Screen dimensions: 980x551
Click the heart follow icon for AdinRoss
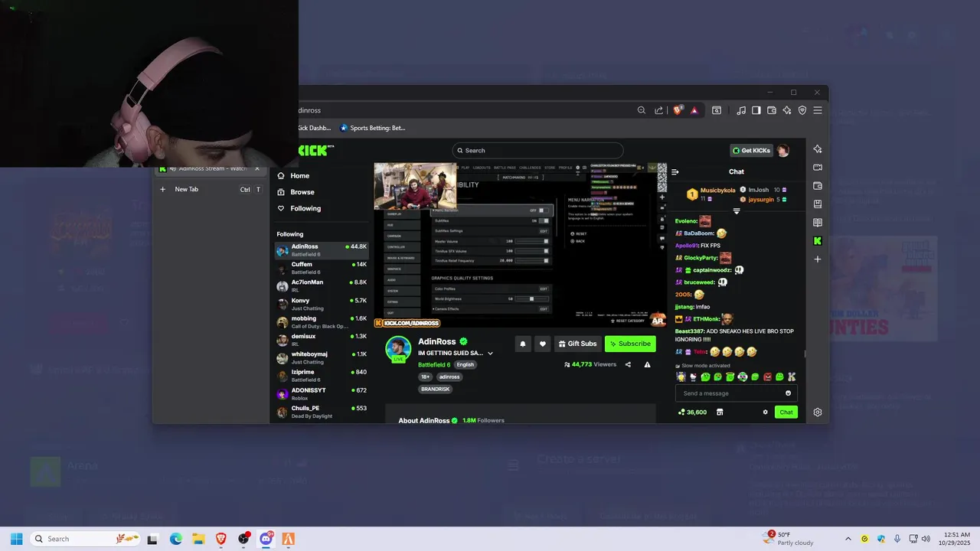coord(543,344)
